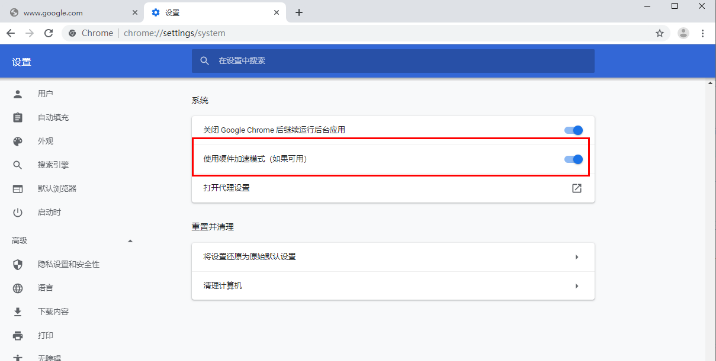Toggle continue running background apps switch

click(574, 130)
